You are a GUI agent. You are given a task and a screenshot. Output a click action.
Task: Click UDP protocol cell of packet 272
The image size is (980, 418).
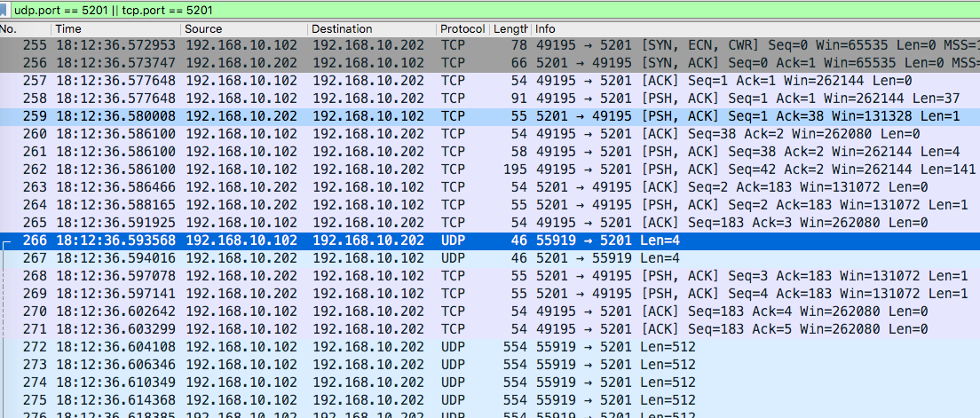pos(453,346)
